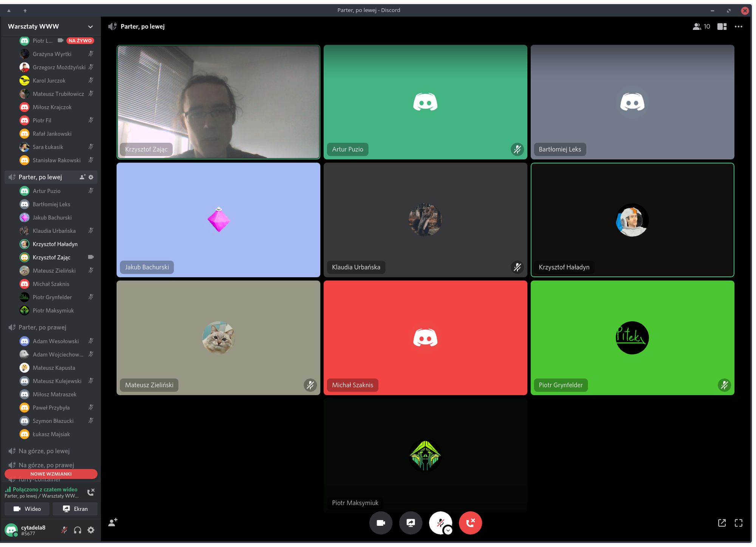
Task: Open Grzegorz Możdżyński in sidebar
Action: pyautogui.click(x=57, y=67)
